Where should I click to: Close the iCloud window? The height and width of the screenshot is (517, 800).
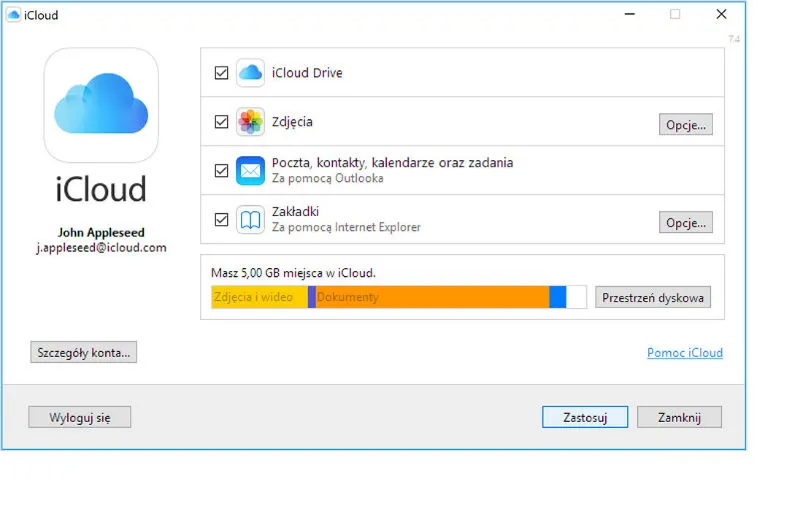(x=721, y=14)
